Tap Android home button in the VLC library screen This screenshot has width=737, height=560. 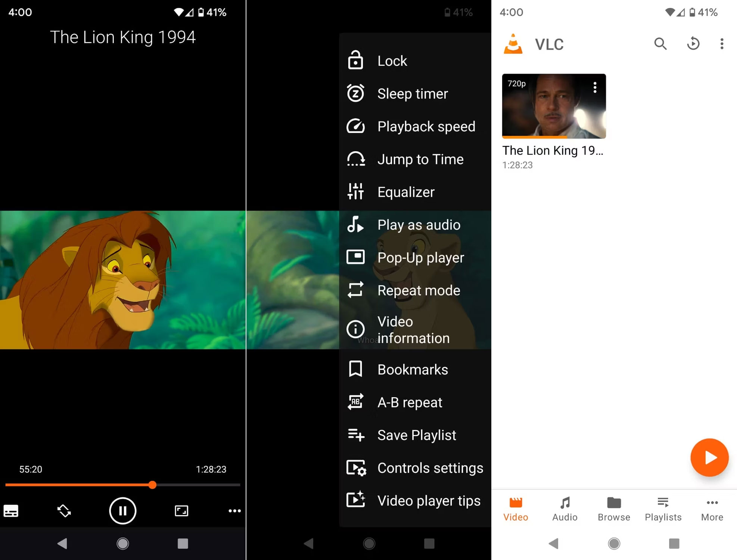tap(614, 544)
